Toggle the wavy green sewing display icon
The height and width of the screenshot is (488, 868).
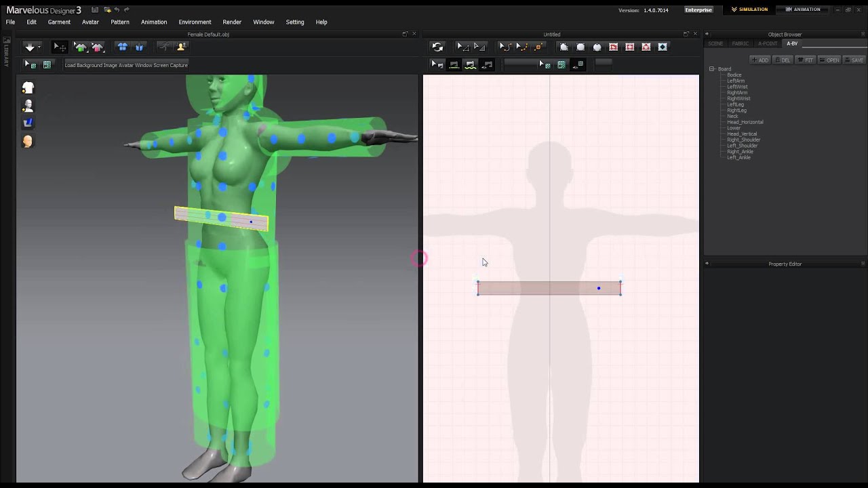point(471,64)
